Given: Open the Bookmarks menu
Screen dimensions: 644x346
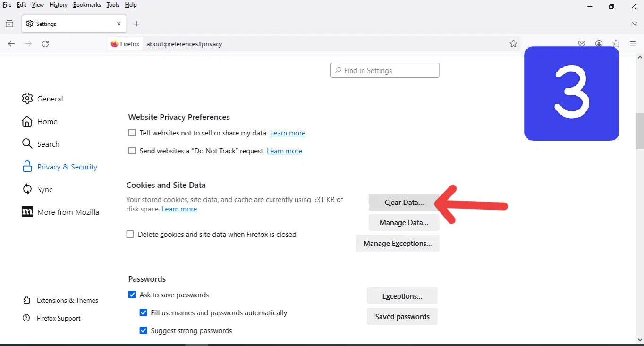Looking at the screenshot, I should [x=87, y=5].
